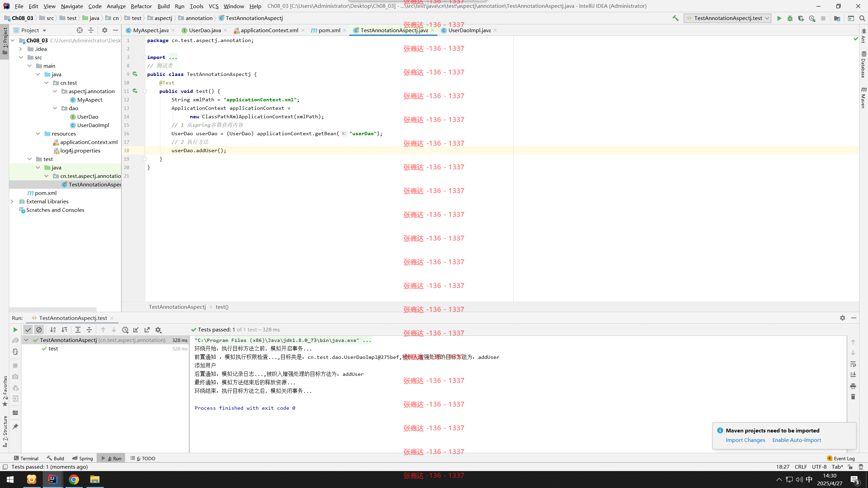Open Chrome from Windows taskbar
Viewport: 868px width, 488px height.
click(74, 480)
